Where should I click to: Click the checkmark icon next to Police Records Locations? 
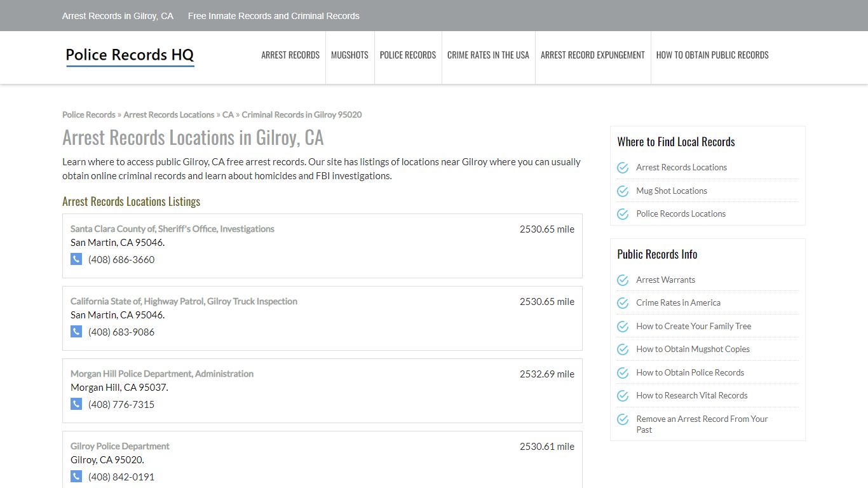[x=623, y=214]
